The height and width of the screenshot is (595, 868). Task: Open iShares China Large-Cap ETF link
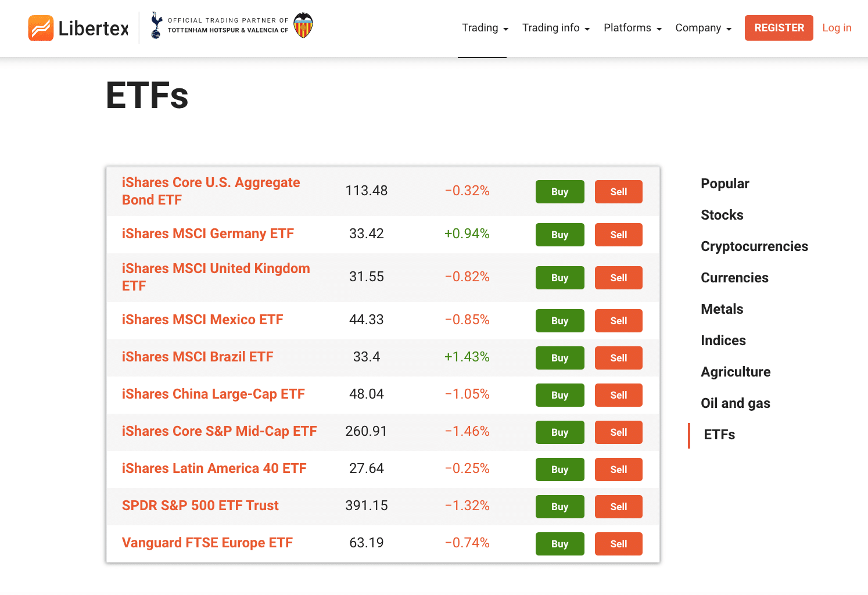tap(213, 394)
